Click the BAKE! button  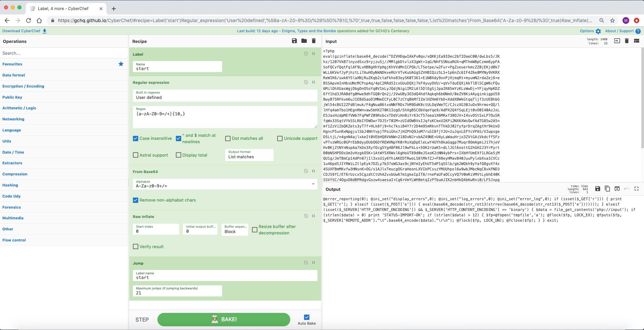[x=224, y=319]
